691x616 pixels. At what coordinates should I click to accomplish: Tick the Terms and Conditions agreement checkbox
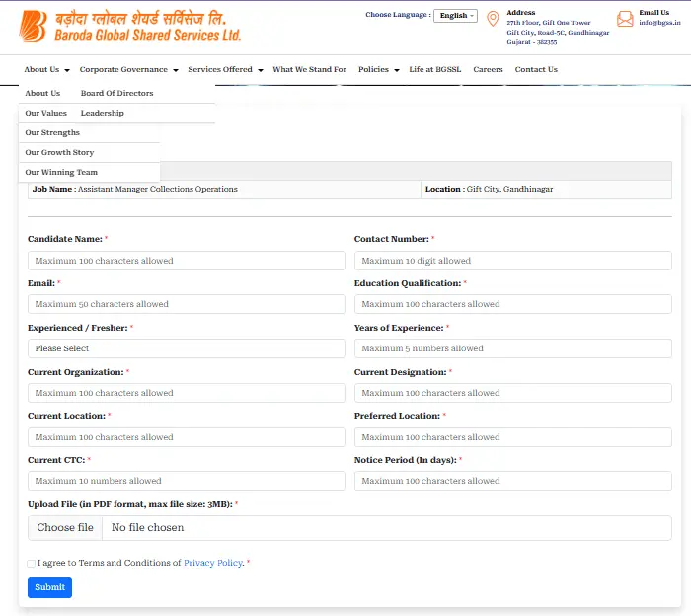(x=31, y=564)
